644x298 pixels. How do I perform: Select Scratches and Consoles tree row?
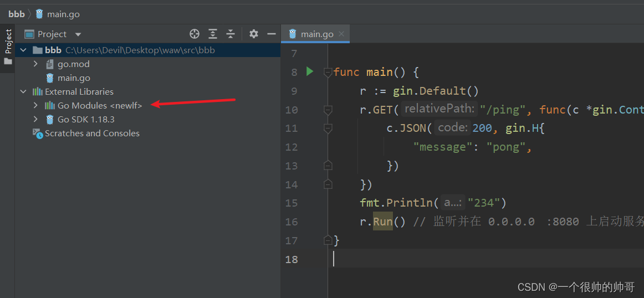(92, 133)
